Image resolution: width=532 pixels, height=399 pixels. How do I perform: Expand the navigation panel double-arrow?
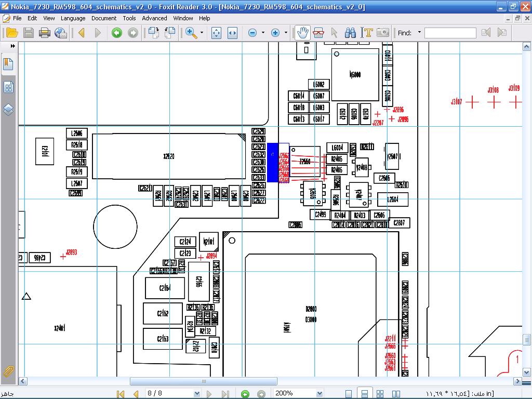(x=12, y=46)
